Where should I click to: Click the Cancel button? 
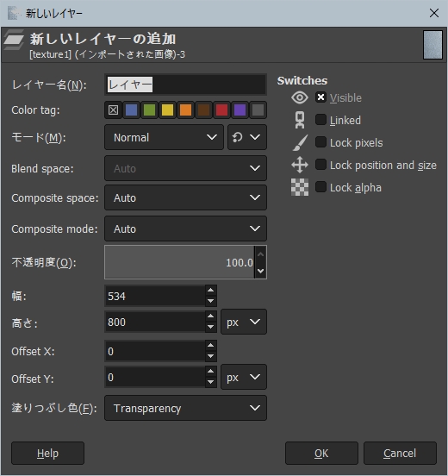coord(400,454)
